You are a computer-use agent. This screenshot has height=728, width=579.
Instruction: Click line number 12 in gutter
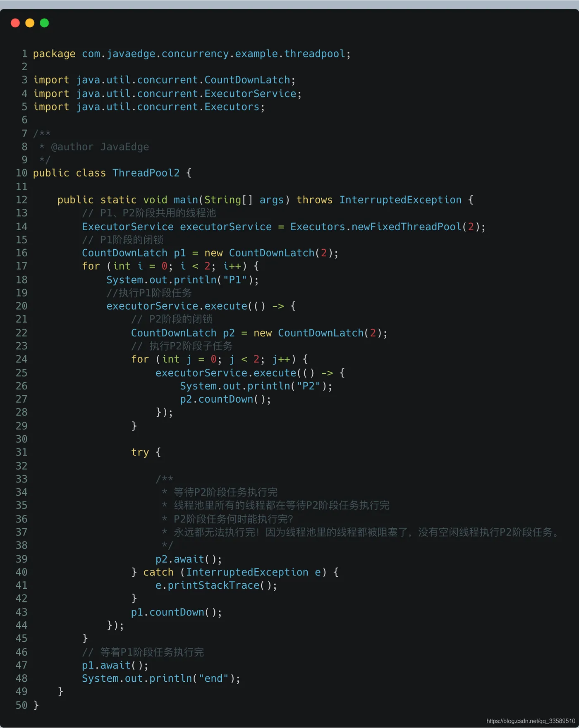pyautogui.click(x=22, y=200)
